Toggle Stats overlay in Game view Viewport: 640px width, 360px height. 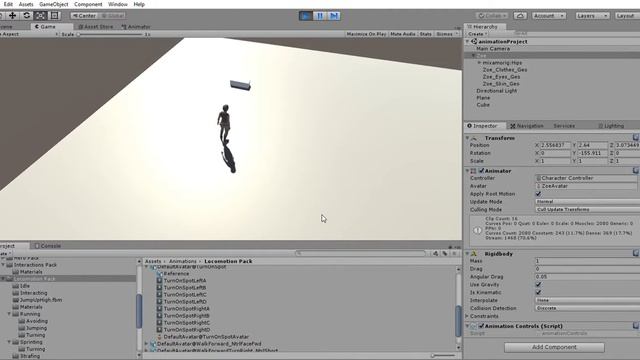click(425, 34)
